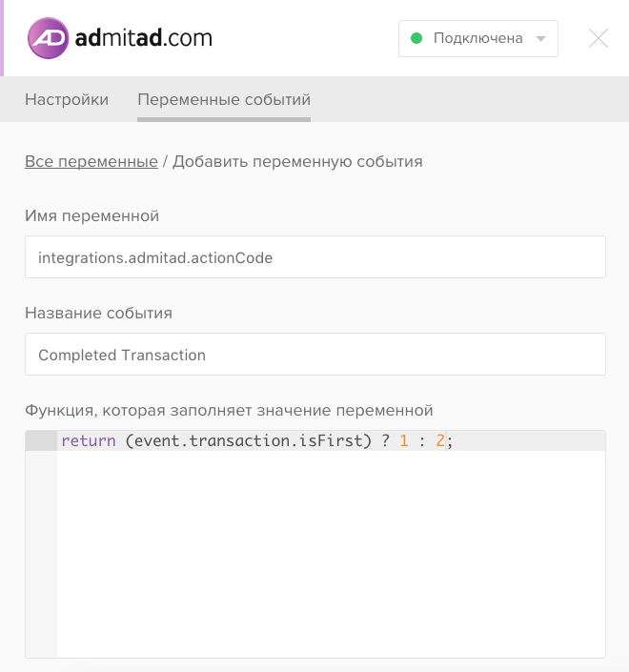Click the orange number 1 in code
Image resolution: width=629 pixels, height=672 pixels.
coord(404,440)
